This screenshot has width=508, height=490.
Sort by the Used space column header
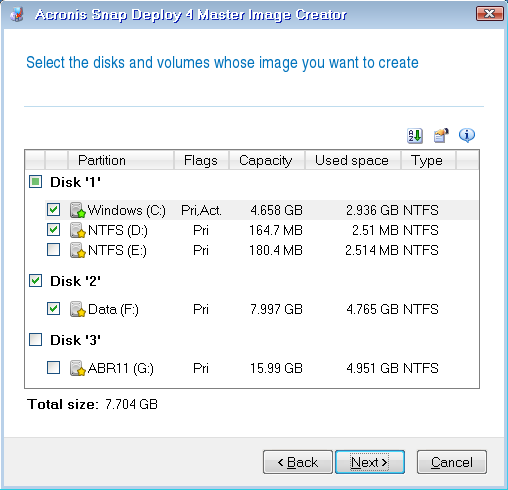click(352, 160)
